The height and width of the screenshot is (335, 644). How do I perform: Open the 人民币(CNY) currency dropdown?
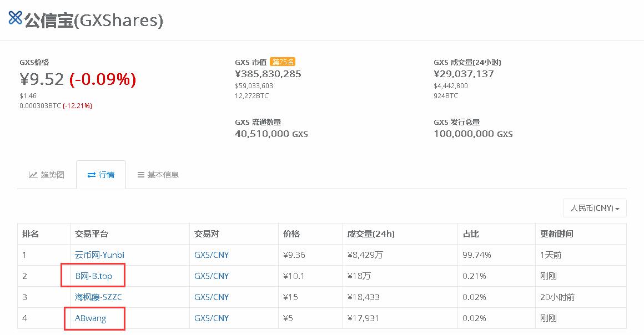[x=594, y=208]
